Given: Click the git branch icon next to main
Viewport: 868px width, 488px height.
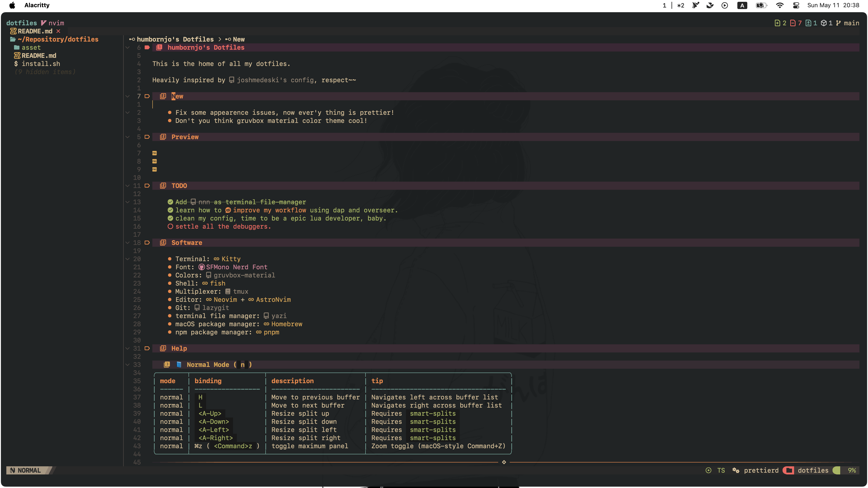Looking at the screenshot, I should pyautogui.click(x=838, y=23).
